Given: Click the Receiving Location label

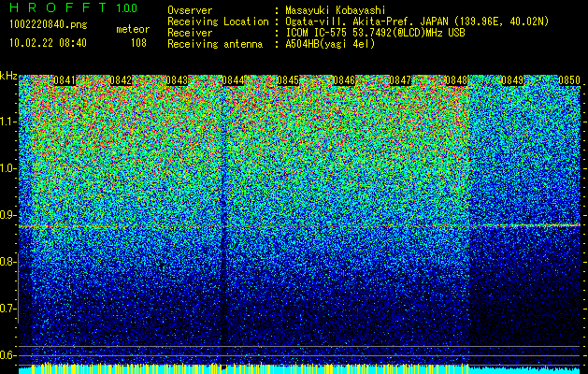Looking at the screenshot, I should coord(218,22).
